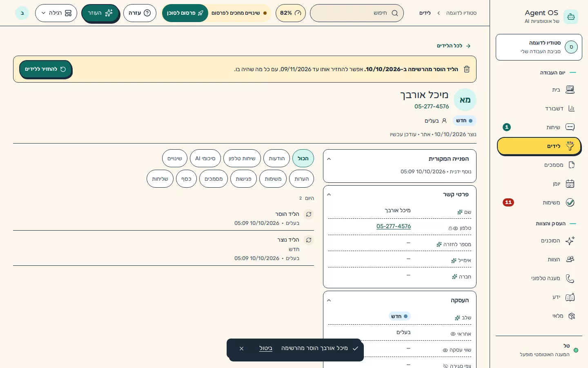
Task: Select the סיכומי AI activity filter
Action: click(205, 159)
